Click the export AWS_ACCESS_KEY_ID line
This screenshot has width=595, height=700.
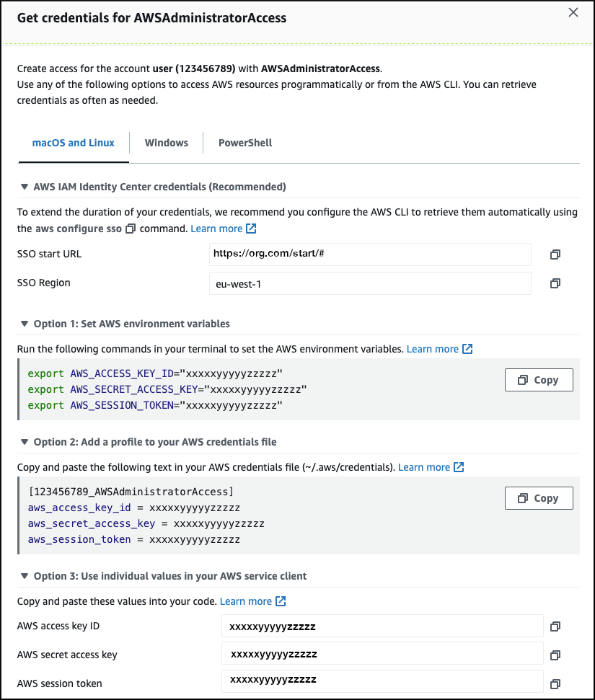click(155, 373)
